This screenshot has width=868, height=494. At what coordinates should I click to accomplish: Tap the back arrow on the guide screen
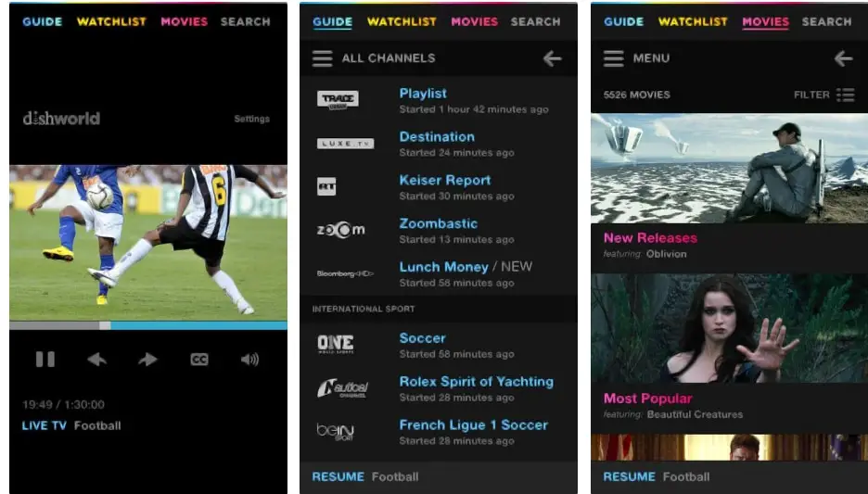point(552,58)
